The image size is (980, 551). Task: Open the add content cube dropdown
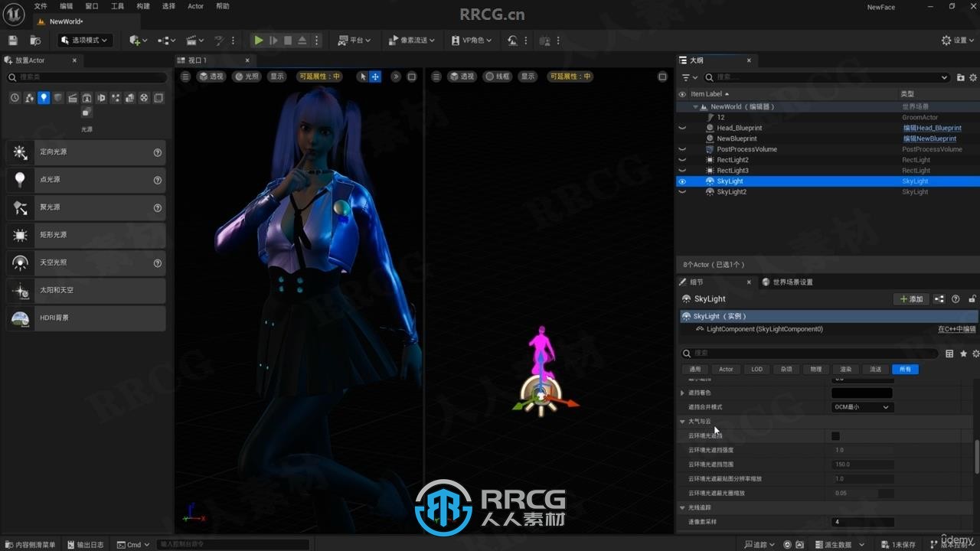139,41
